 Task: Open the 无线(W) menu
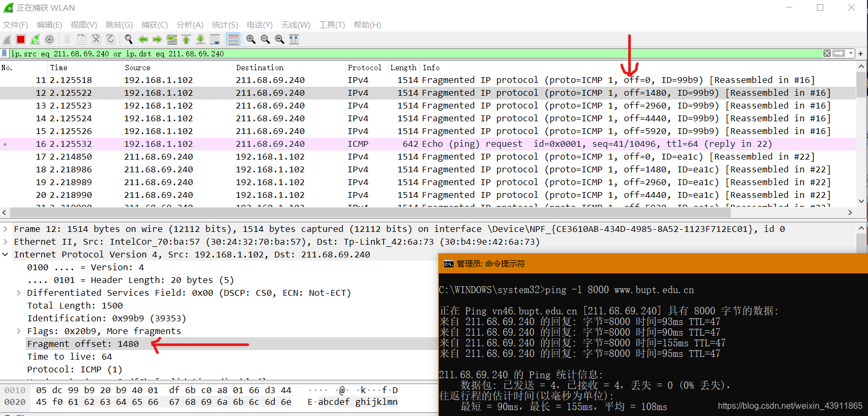point(296,25)
